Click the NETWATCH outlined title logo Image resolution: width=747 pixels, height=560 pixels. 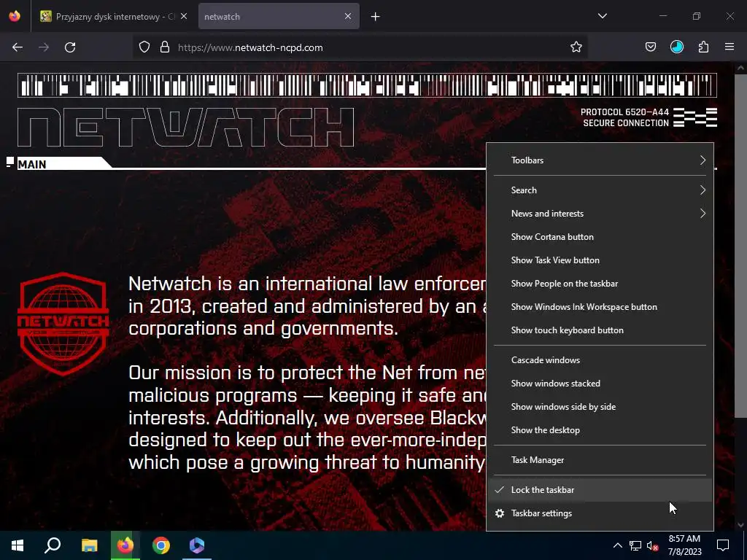(x=186, y=127)
